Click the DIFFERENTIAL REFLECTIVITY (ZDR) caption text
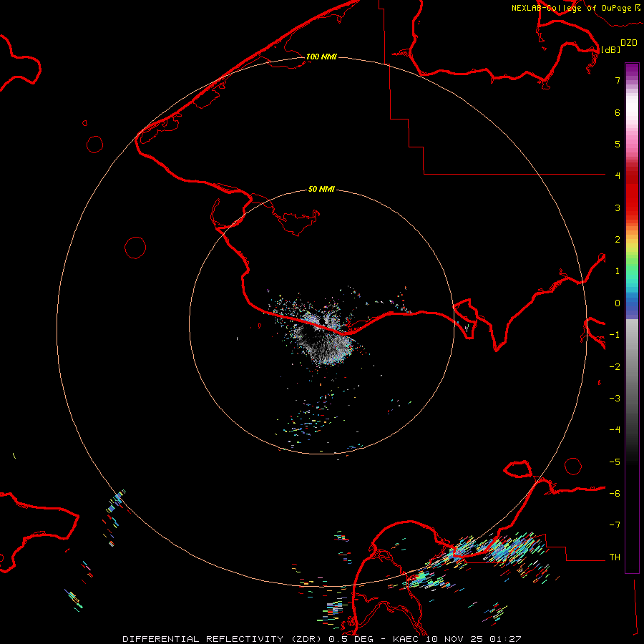The image size is (644, 644). [x=222, y=639]
